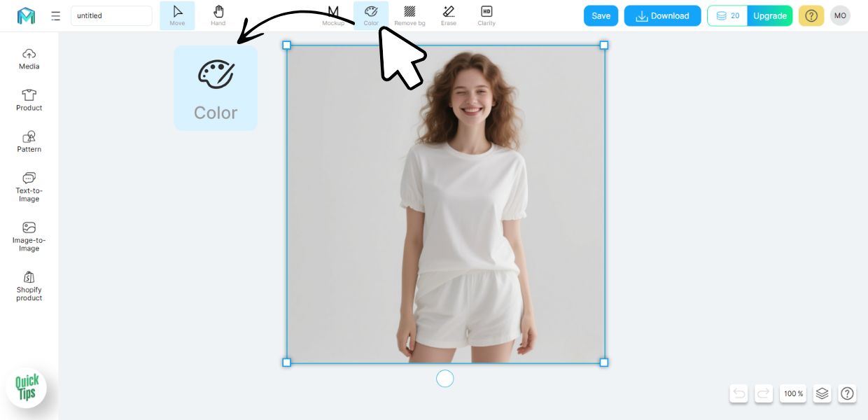The image size is (868, 420).
Task: Open the yellow help button
Action: pos(811,15)
